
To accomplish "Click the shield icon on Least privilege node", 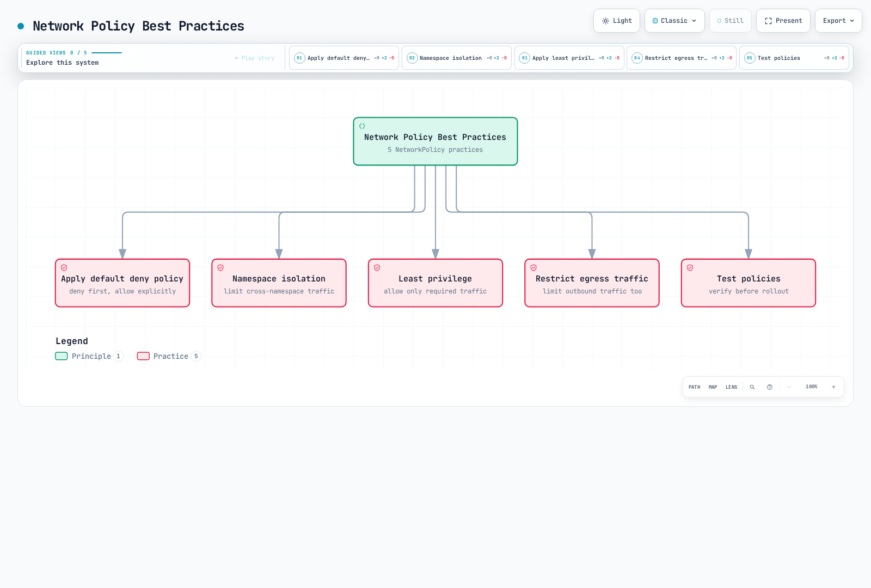I will coord(377,268).
